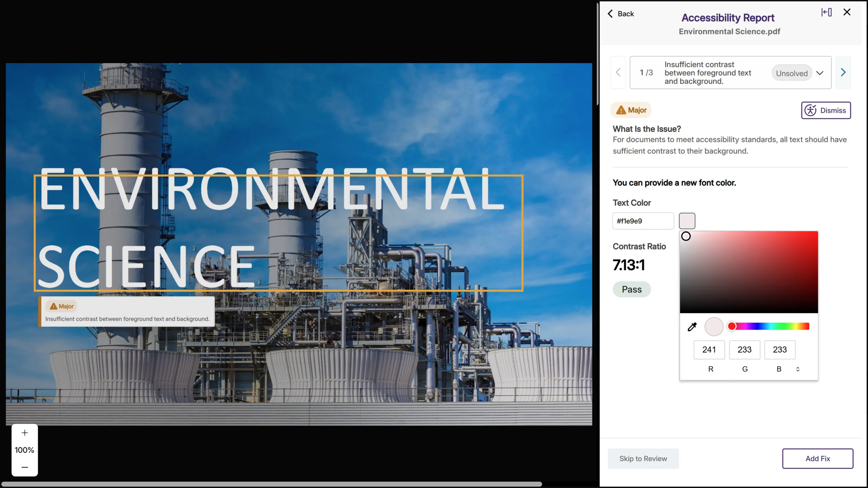Click the Add Fix button
The width and height of the screenshot is (868, 488).
tap(817, 459)
